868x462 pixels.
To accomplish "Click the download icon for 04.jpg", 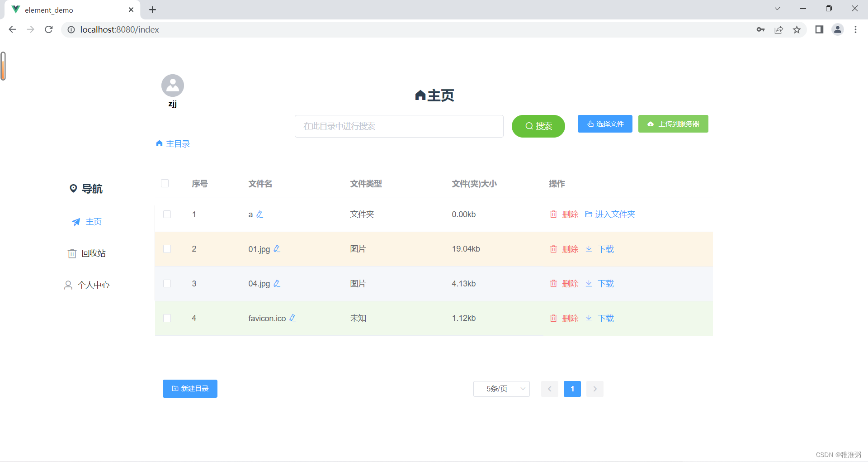I will click(x=589, y=284).
